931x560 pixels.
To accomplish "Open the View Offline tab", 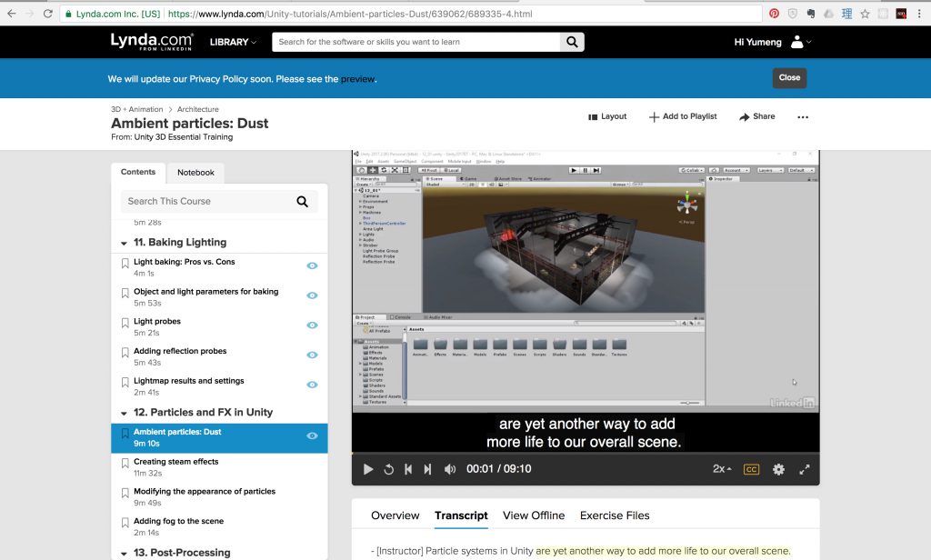I will (x=534, y=515).
